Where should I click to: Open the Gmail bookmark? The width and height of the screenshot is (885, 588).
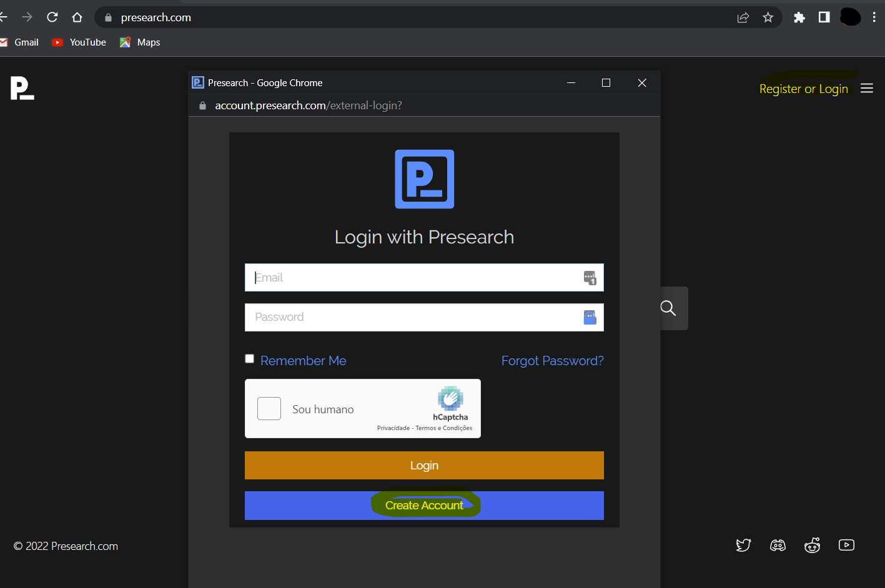pyautogui.click(x=20, y=42)
